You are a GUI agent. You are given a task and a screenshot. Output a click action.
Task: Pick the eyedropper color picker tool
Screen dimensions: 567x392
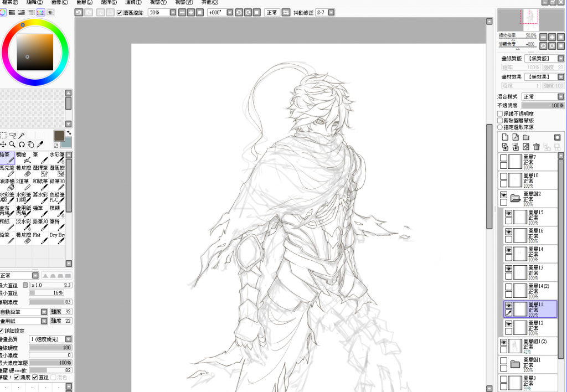click(40, 145)
